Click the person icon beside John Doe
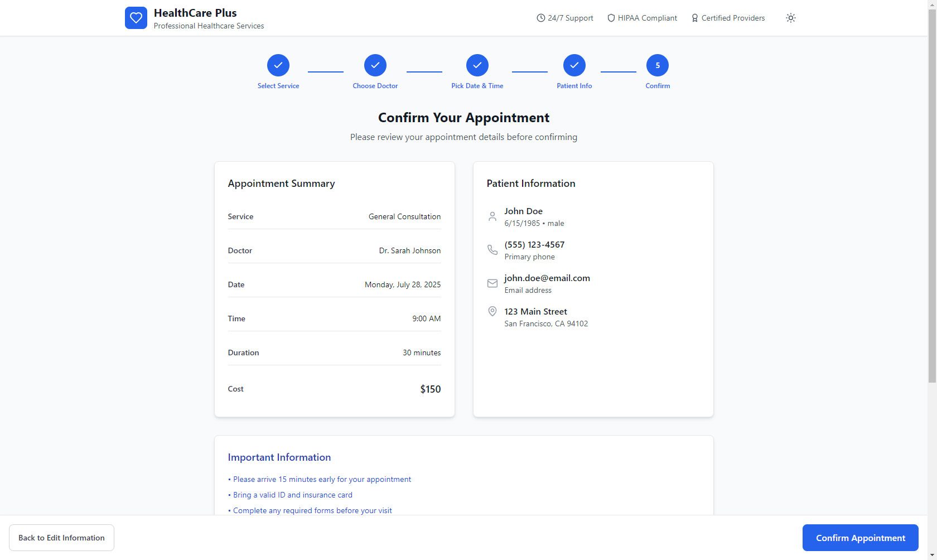Image resolution: width=937 pixels, height=560 pixels. (x=492, y=216)
